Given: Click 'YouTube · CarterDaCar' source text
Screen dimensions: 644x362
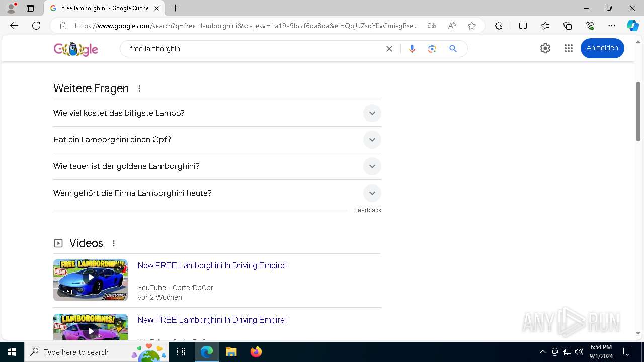Looking at the screenshot, I should point(176,288).
